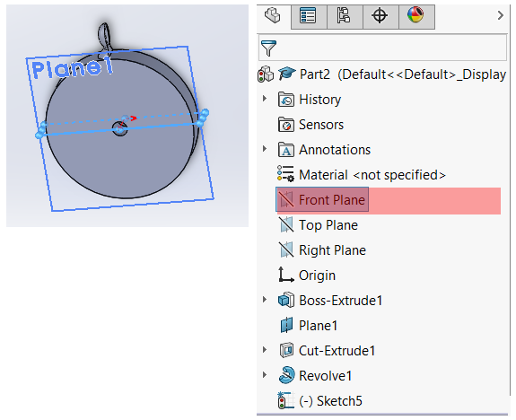516x420 pixels.
Task: Open the FeatureManager Design Tree tab
Action: click(273, 15)
